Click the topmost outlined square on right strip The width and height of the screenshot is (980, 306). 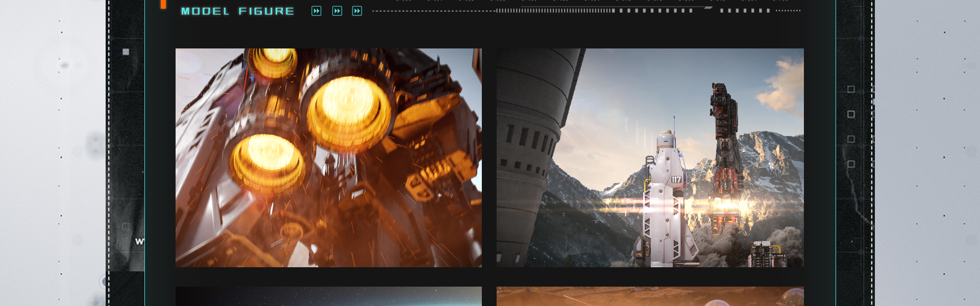[x=851, y=89]
